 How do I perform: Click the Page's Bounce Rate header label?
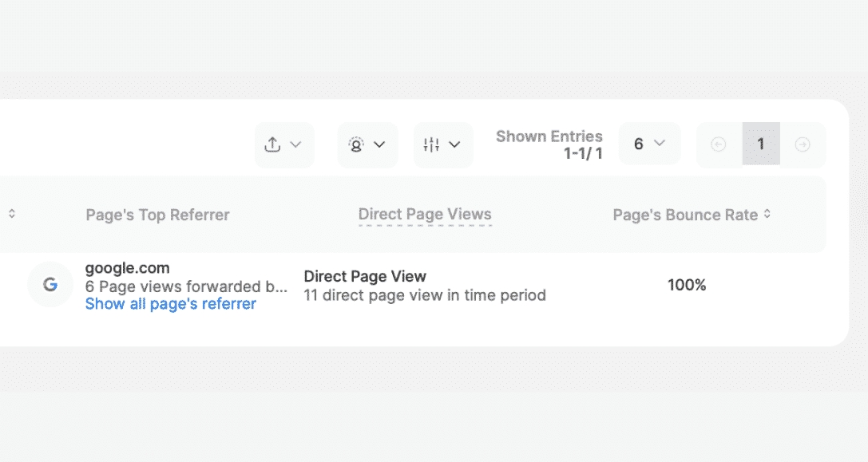click(685, 215)
